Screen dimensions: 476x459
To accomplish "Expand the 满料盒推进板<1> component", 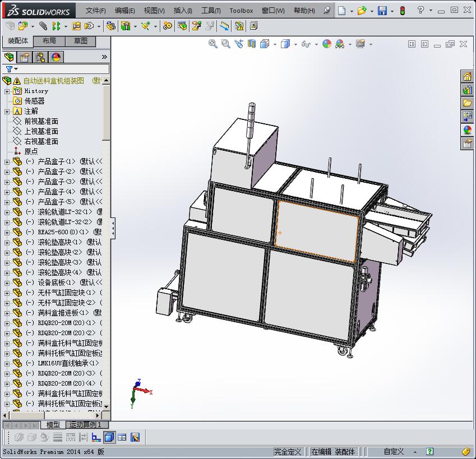I will (7, 313).
